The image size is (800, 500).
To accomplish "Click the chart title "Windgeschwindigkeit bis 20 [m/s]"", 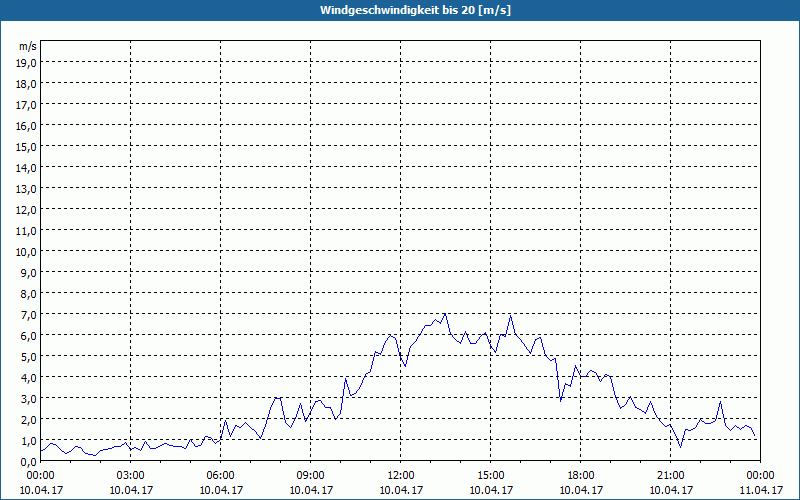I will (415, 10).
